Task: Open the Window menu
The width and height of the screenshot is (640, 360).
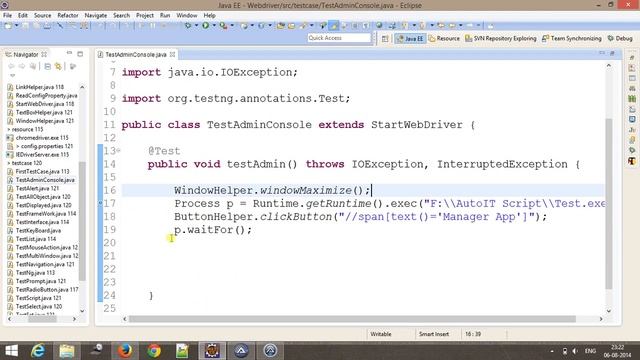Action: [x=187, y=15]
